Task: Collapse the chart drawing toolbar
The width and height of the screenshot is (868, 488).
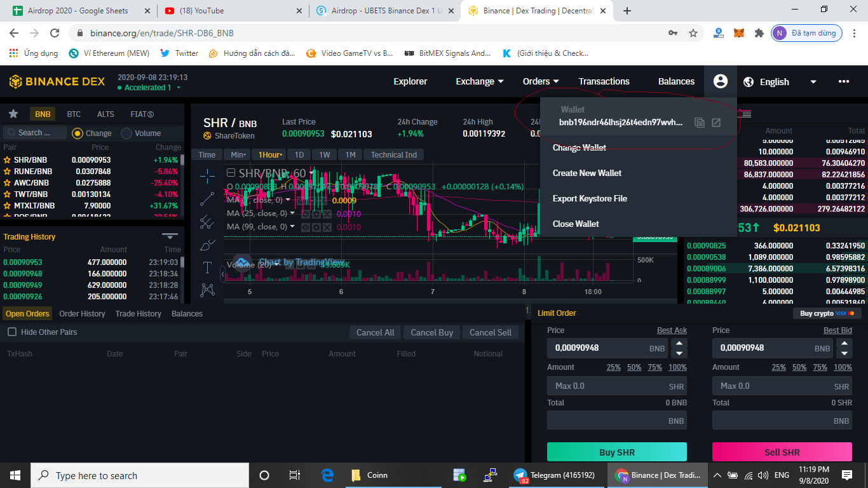Action: click(x=222, y=274)
